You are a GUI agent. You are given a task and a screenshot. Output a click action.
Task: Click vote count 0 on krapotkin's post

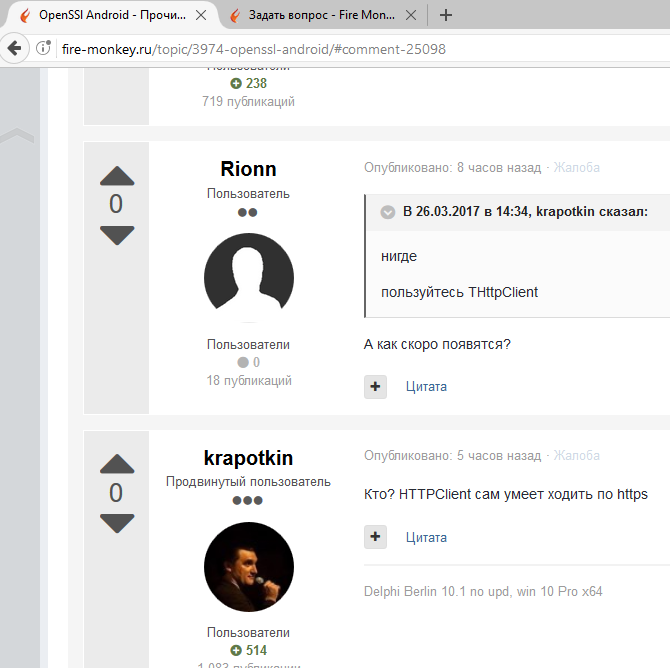point(116,493)
